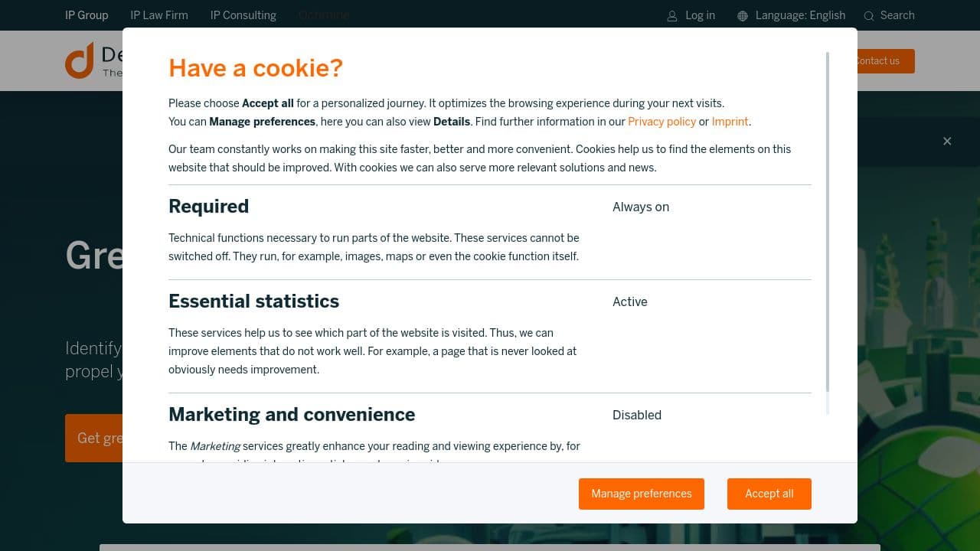
Task: Click the magnifier search icon
Action: coord(869,16)
